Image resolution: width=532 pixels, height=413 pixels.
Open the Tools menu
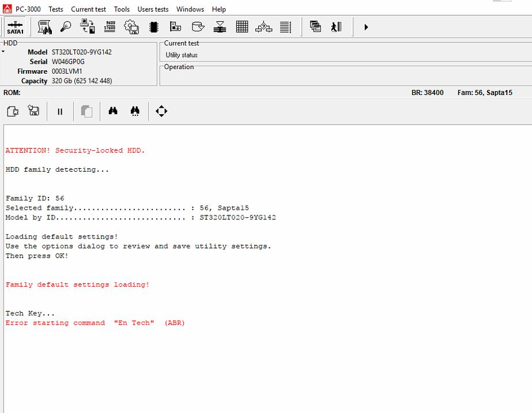(x=122, y=9)
